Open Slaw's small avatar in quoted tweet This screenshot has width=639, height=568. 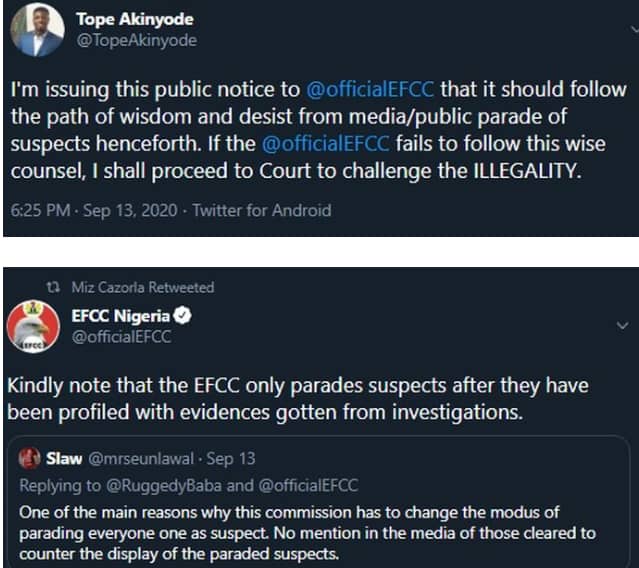[28, 459]
